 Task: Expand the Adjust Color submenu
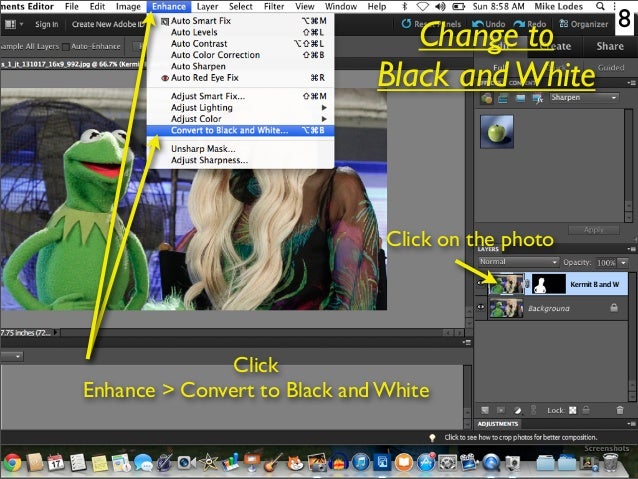coord(240,119)
